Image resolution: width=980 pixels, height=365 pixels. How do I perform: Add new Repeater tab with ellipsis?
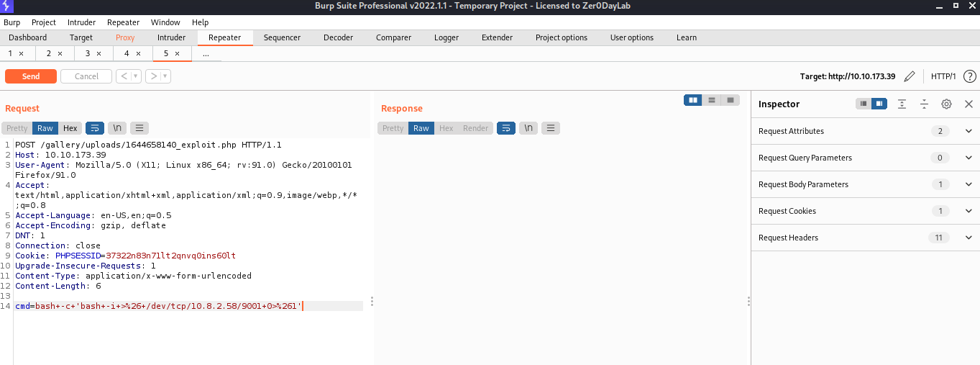(206, 54)
